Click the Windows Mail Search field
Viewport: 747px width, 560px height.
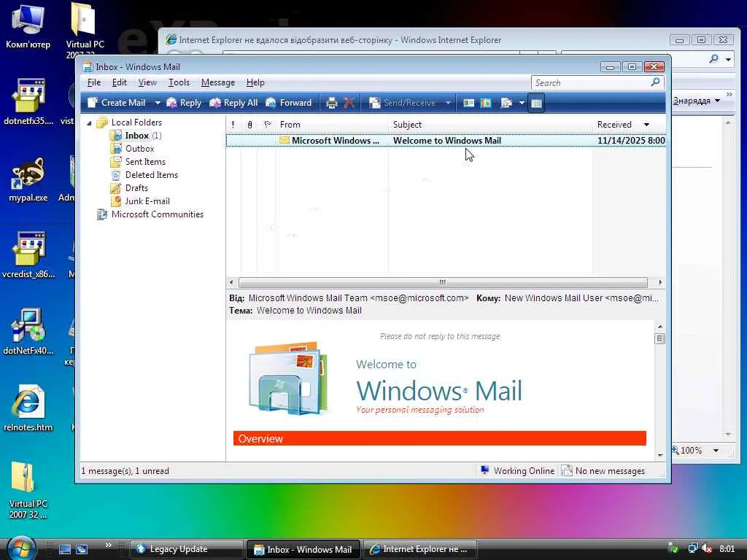pyautogui.click(x=589, y=83)
